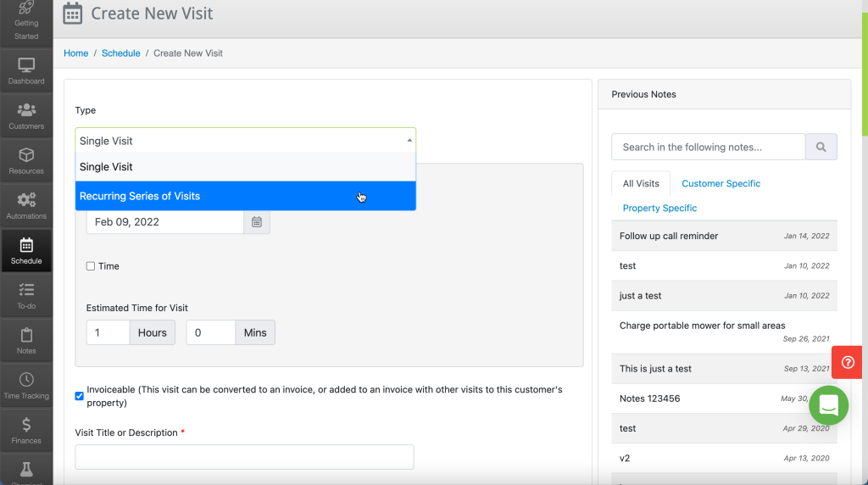Open the test note from Apr 29, 2020
Viewport: 868px width, 485px height.
724,428
